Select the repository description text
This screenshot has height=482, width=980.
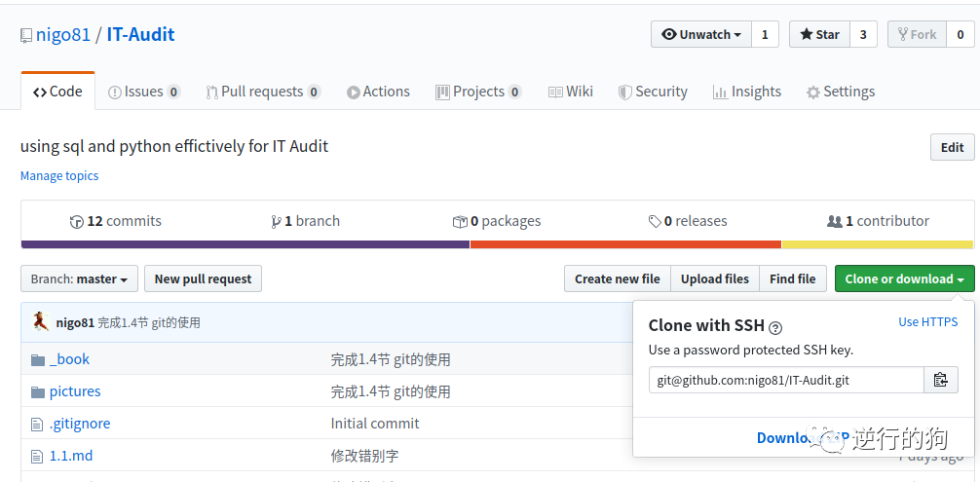pos(174,147)
